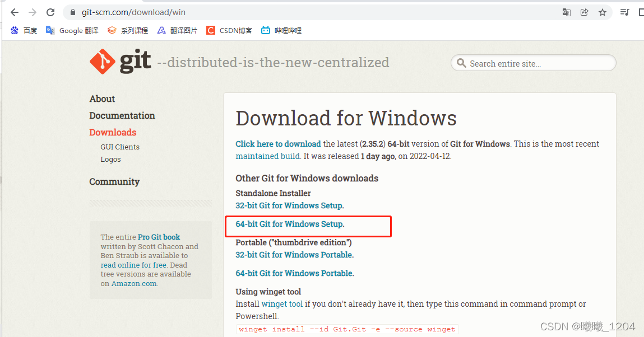
Task: Open the Community section
Action: pyautogui.click(x=114, y=181)
